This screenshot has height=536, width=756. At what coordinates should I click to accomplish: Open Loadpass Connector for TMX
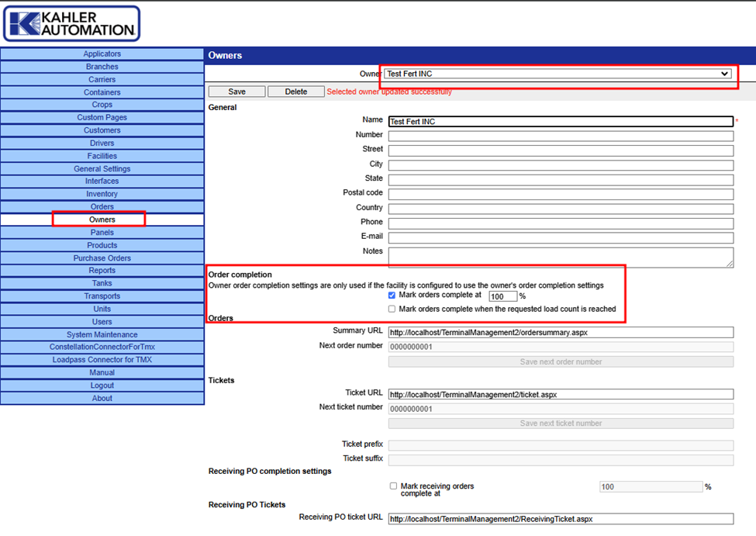102,359
